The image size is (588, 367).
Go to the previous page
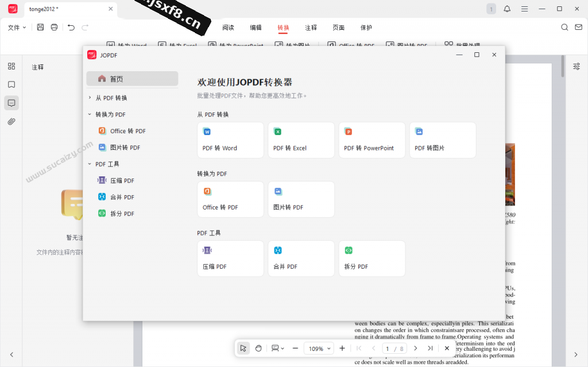click(x=373, y=348)
